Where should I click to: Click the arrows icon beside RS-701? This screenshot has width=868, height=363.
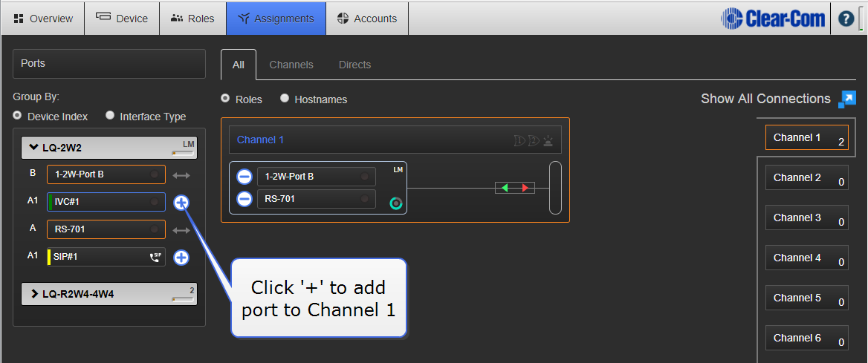tap(181, 230)
